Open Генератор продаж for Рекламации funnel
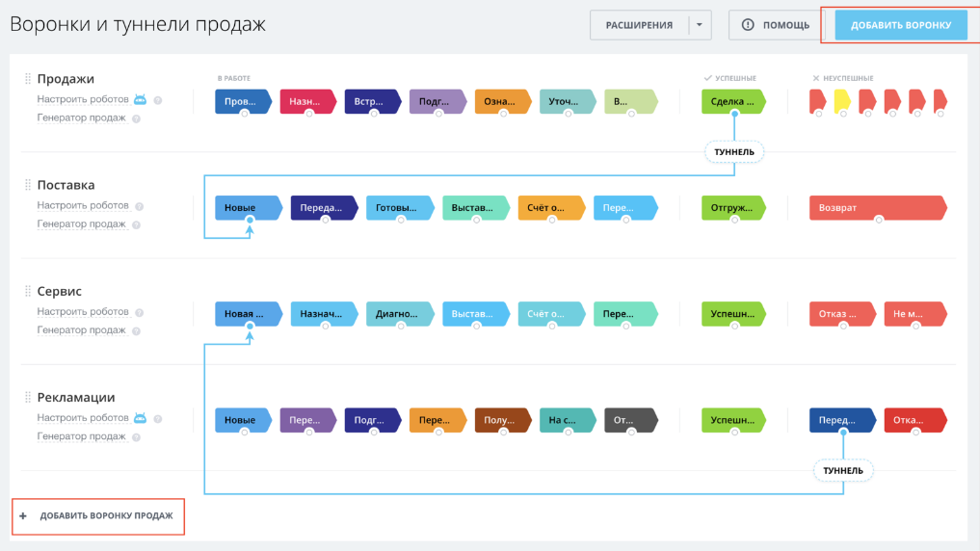Image resolution: width=980 pixels, height=551 pixels. coord(81,436)
